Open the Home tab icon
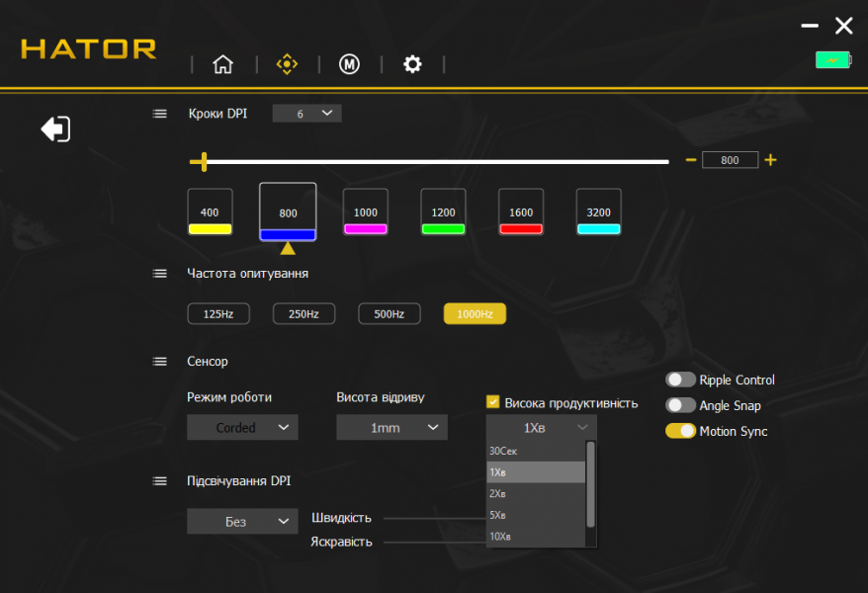Image resolution: width=868 pixels, height=593 pixels. (222, 64)
